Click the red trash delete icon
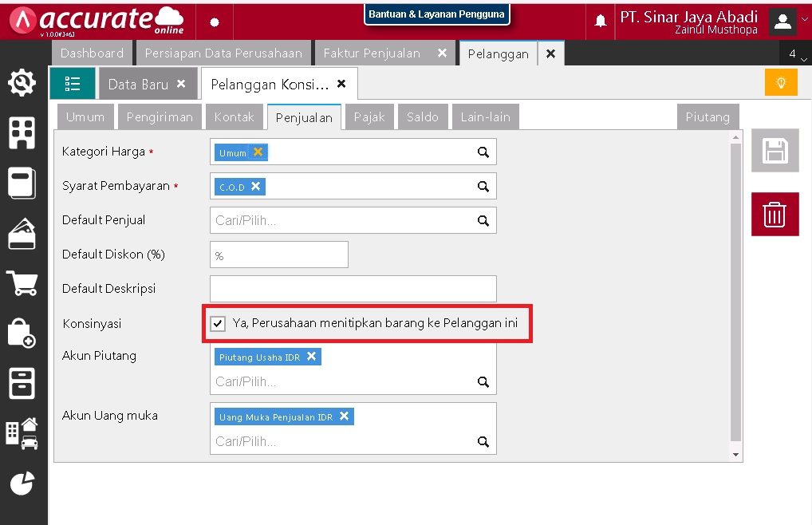Image resolution: width=812 pixels, height=525 pixels. click(x=775, y=214)
